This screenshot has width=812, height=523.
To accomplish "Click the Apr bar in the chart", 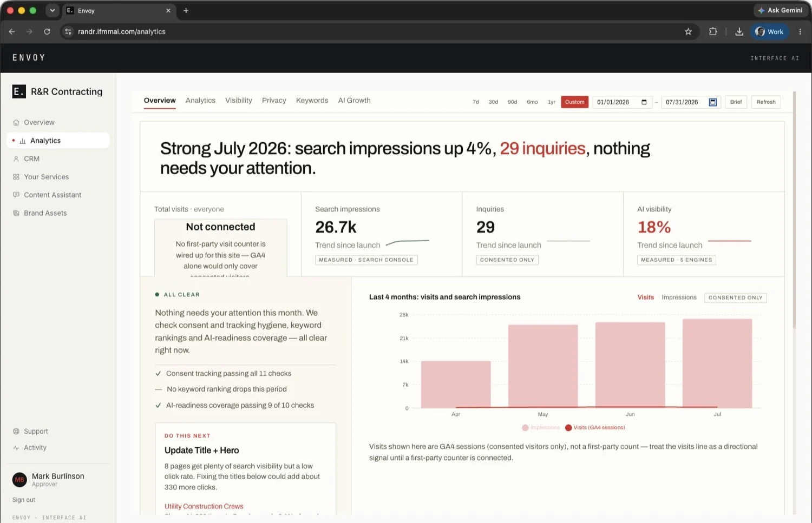I will click(456, 385).
